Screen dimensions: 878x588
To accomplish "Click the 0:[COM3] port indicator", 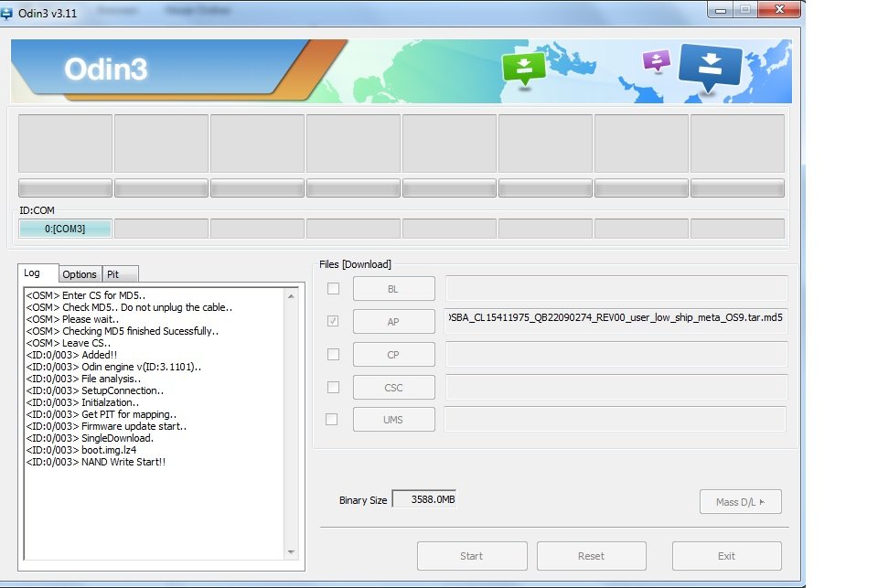I will 65,229.
